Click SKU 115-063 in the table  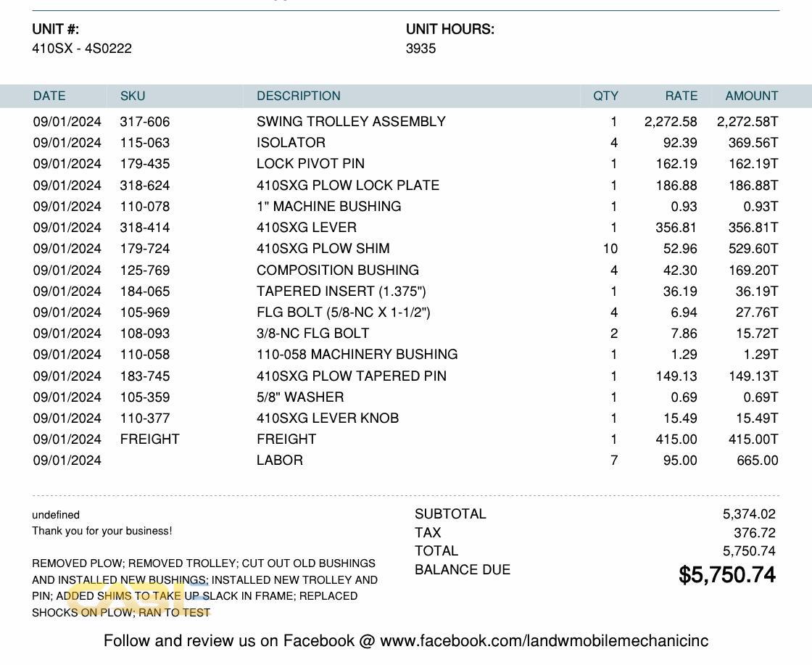pos(144,143)
